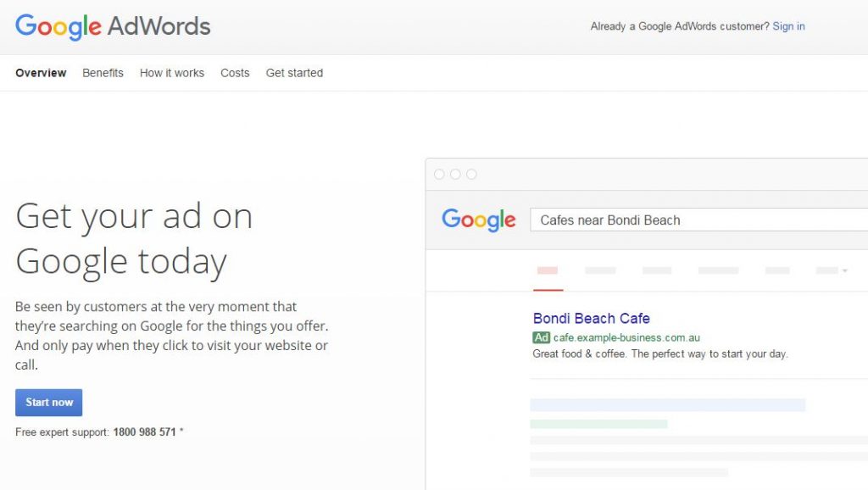Click the leftmost circle in the mock browser
868x490 pixels.
click(x=439, y=175)
